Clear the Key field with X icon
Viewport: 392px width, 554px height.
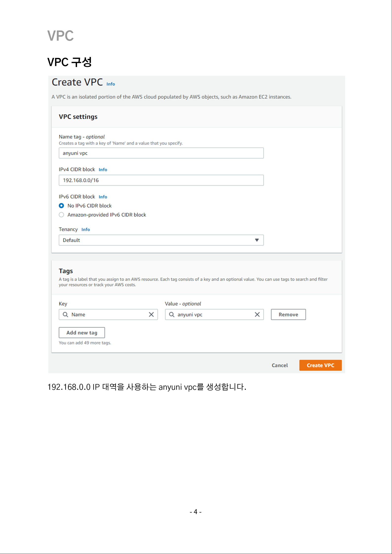[x=151, y=315]
